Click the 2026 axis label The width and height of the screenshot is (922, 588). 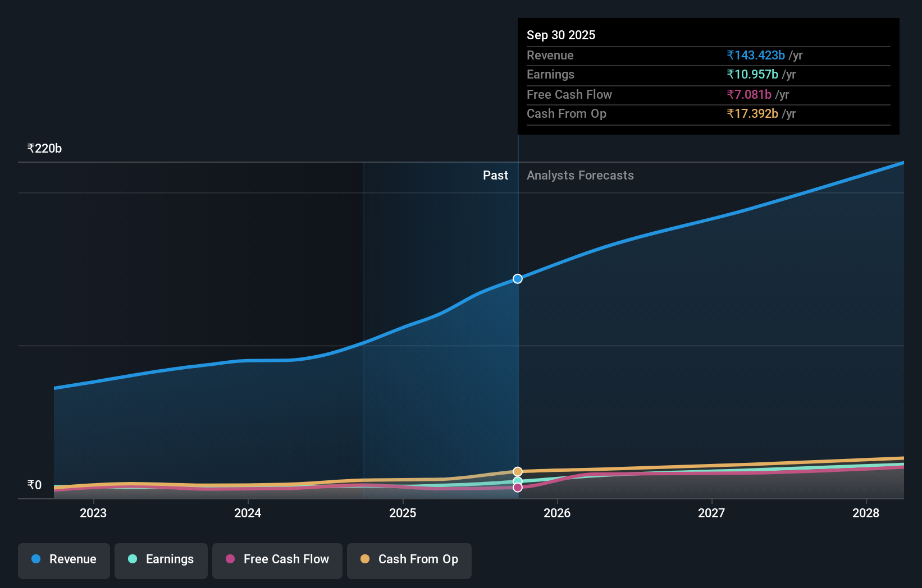[556, 513]
